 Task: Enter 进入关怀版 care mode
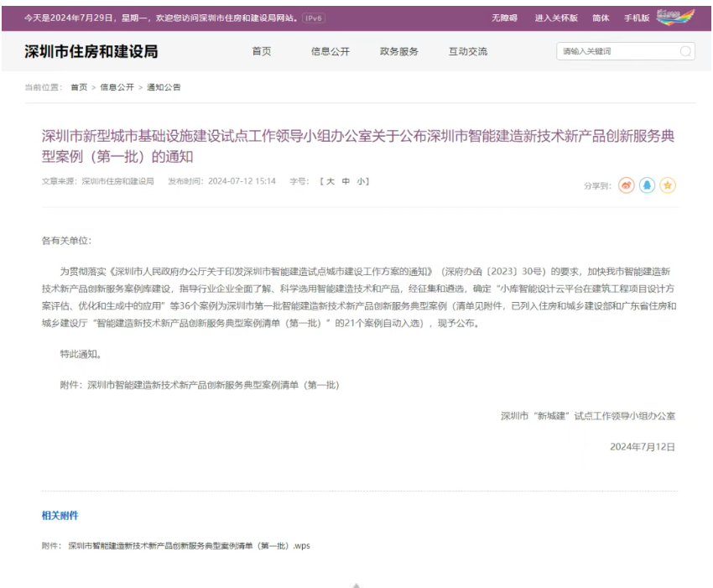(x=556, y=18)
